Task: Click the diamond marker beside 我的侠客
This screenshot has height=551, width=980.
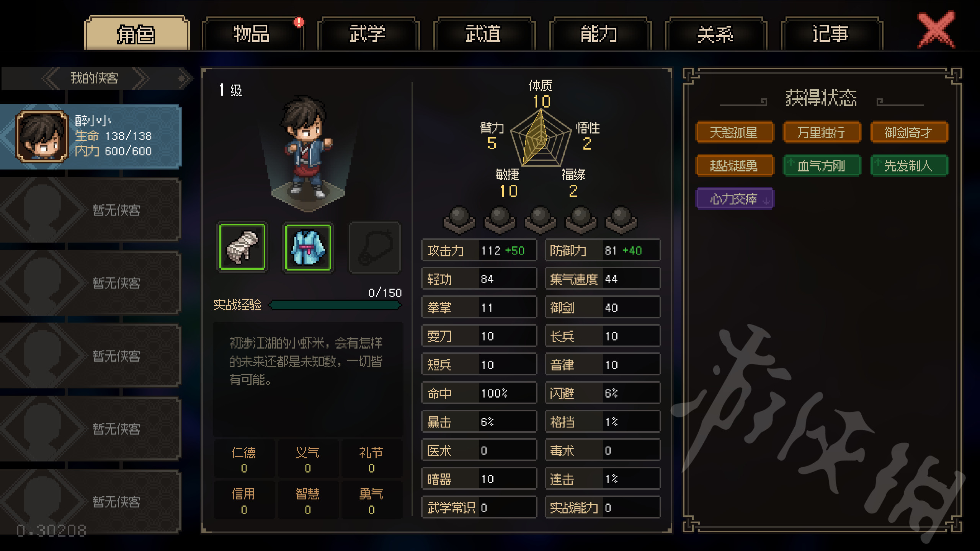Action: (181, 78)
